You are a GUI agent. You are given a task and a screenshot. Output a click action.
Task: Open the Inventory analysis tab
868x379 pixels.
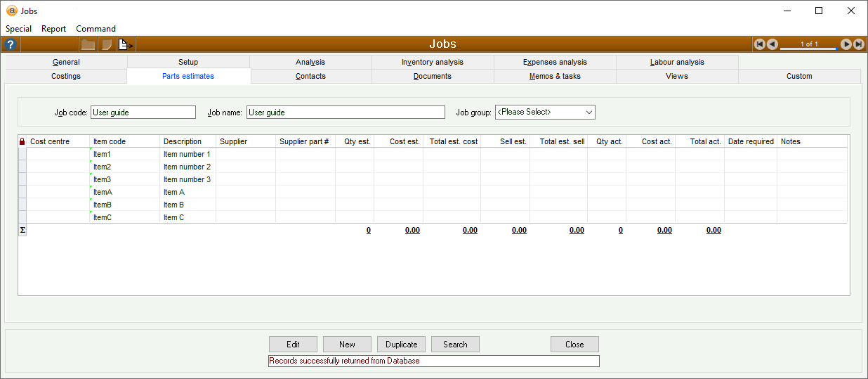[x=432, y=62]
